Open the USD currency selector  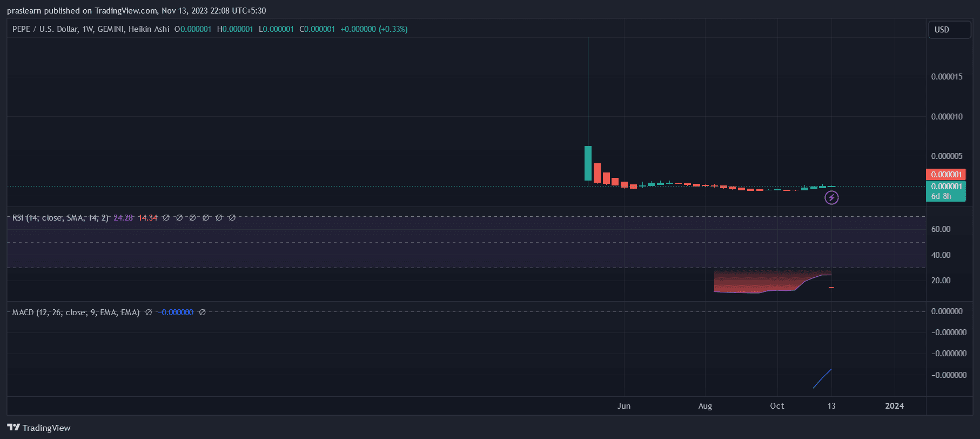coord(948,30)
